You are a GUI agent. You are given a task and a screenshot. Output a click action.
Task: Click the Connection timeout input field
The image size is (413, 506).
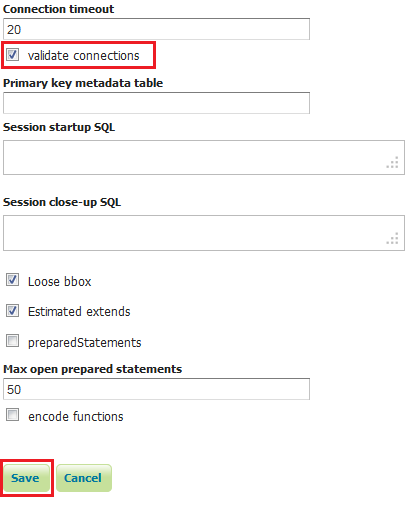156,29
